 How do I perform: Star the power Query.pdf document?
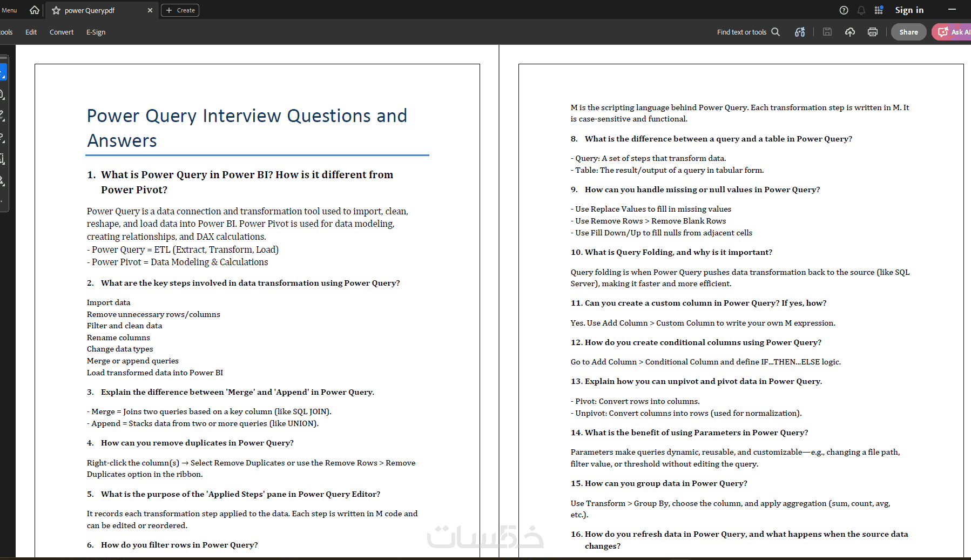click(x=56, y=10)
